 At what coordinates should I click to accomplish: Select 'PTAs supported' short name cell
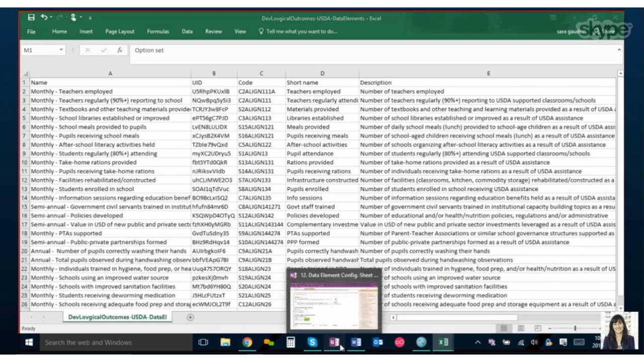click(322, 233)
